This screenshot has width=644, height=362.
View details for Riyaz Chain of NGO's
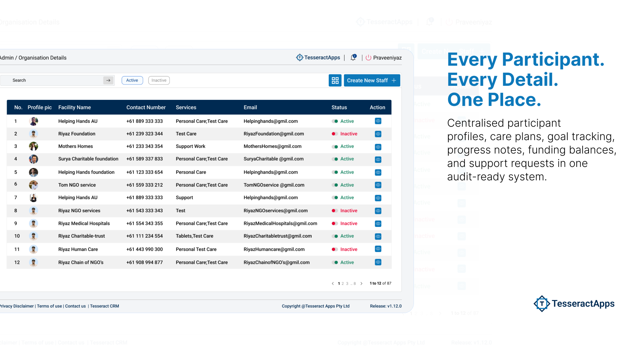pyautogui.click(x=378, y=262)
